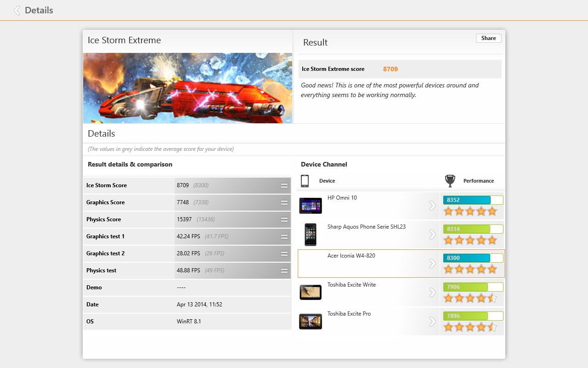The image size is (588, 368).
Task: Click the Toshiba Excite Pro thumbnail
Action: (x=311, y=322)
